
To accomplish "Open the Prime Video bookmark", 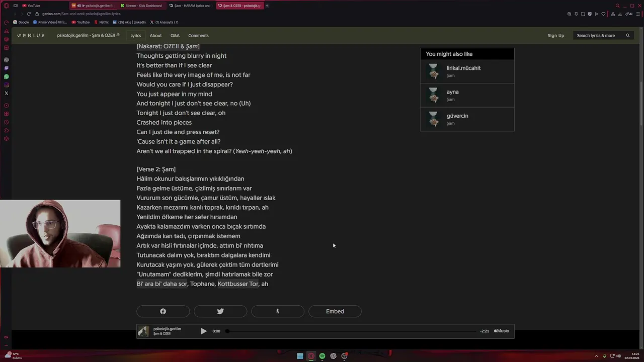I will (x=50, y=22).
